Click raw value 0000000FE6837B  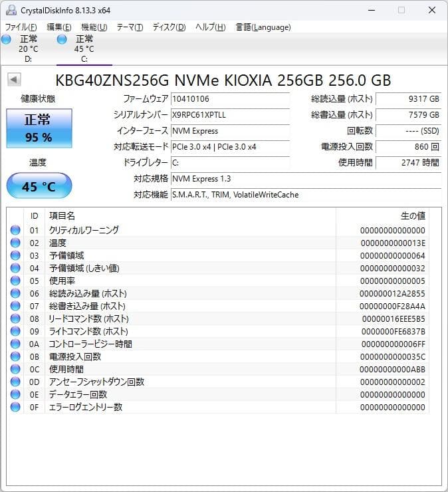(393, 332)
